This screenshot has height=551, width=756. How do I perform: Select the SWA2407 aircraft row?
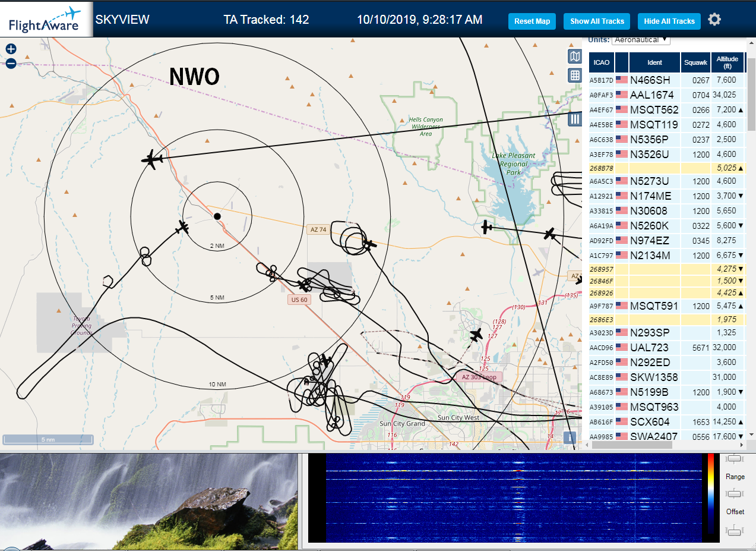667,436
